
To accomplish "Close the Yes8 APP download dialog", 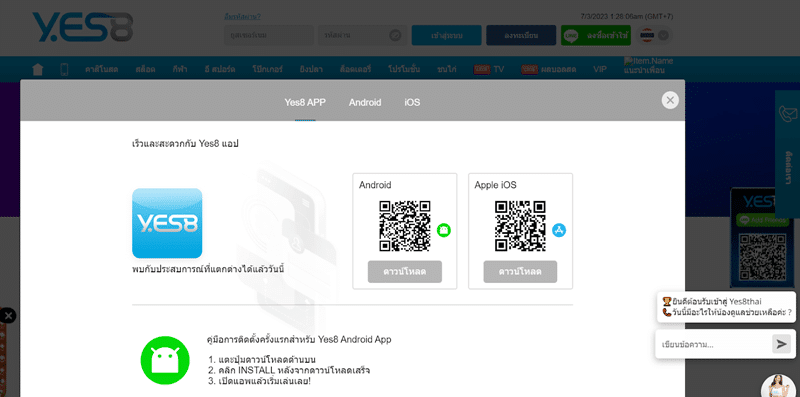I will coord(670,100).
